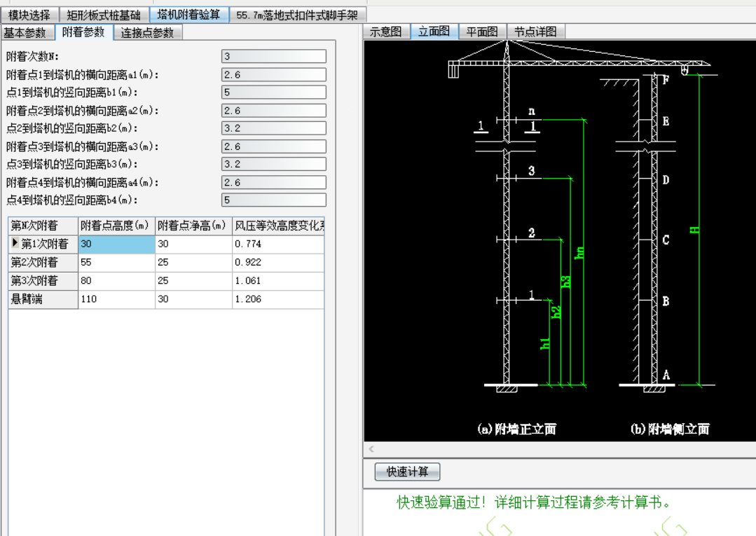
Task: Click the b4 竖向距离 input field
Action: coord(274,200)
